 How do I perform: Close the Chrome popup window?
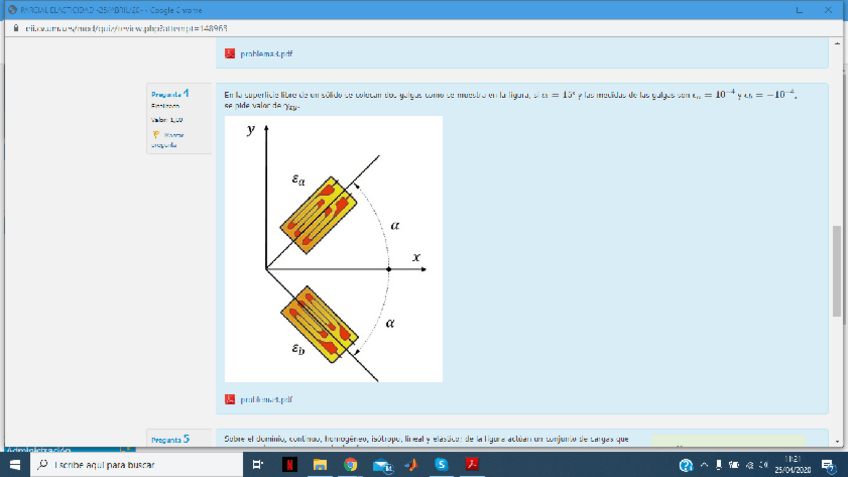[828, 10]
